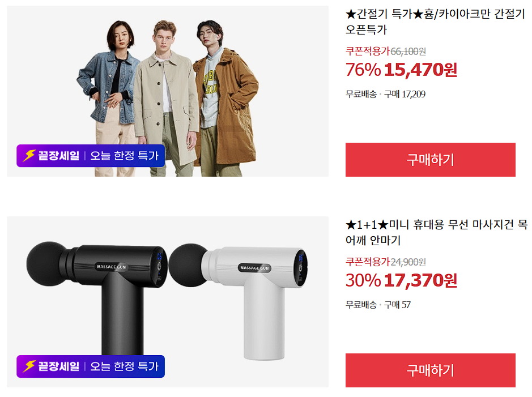Viewport: 532px width, 397px height.
Task: Click the 76% discount rate label
Action: coord(363,70)
